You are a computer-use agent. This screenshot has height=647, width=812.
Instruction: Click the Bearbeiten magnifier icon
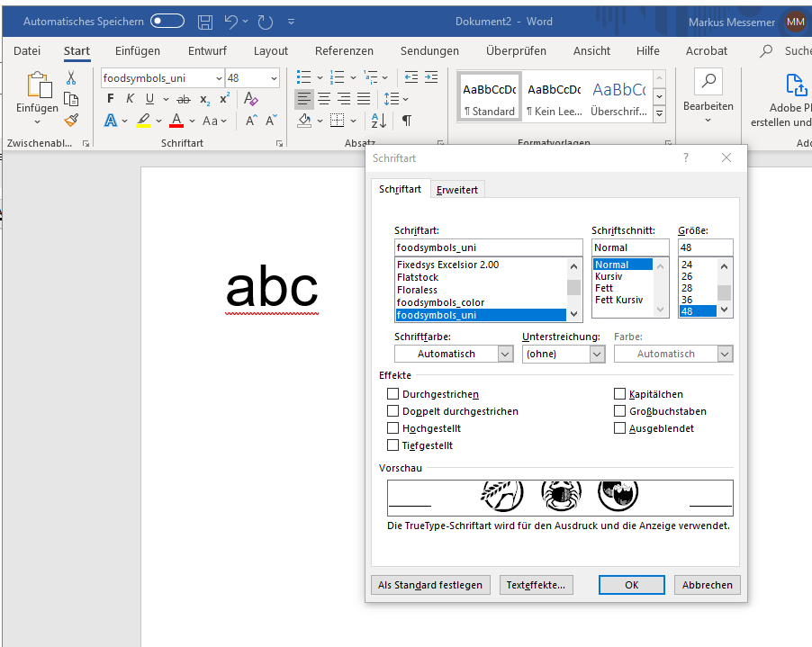point(708,81)
